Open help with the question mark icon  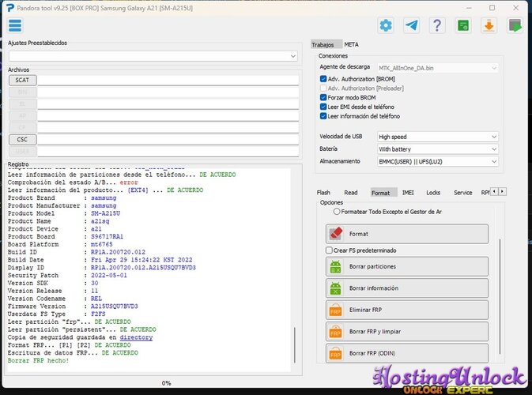click(x=437, y=25)
